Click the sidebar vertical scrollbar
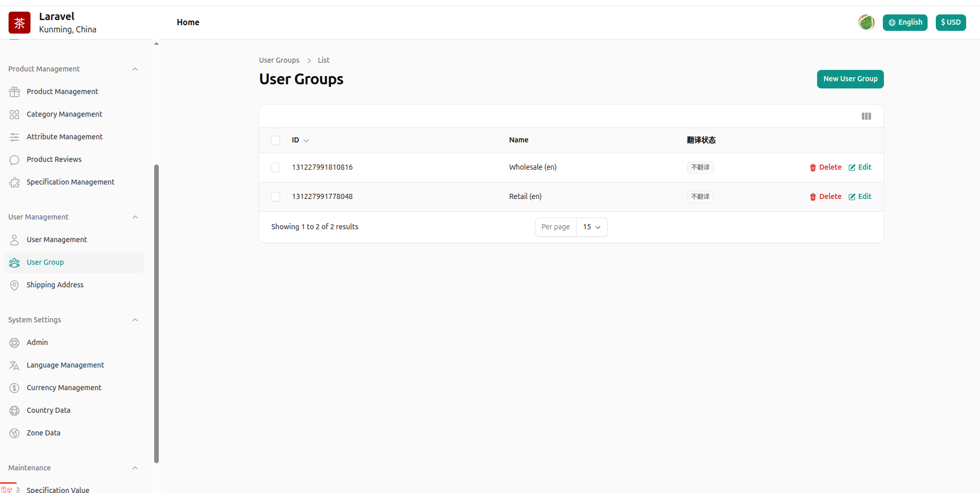Screen dimensions: 980x493 pyautogui.click(x=156, y=314)
